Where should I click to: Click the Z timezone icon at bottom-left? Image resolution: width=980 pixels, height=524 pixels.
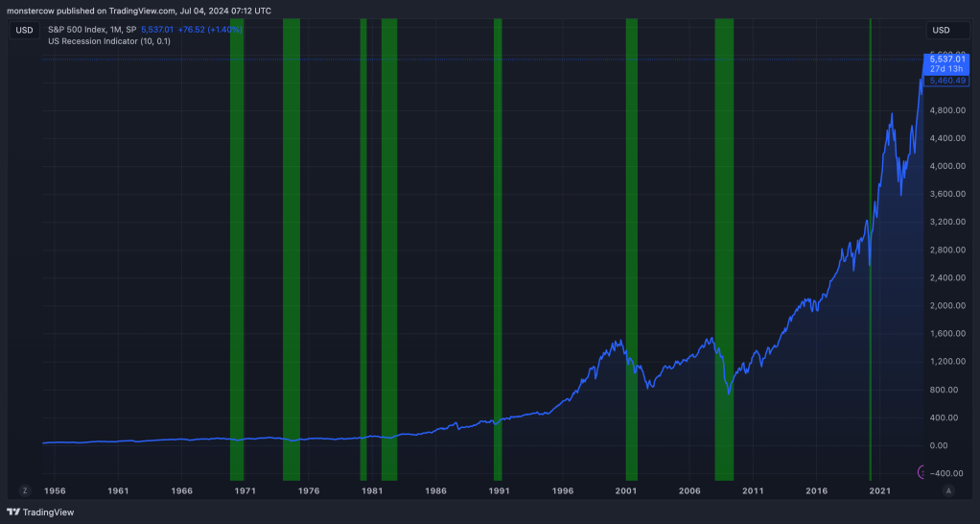(x=26, y=490)
